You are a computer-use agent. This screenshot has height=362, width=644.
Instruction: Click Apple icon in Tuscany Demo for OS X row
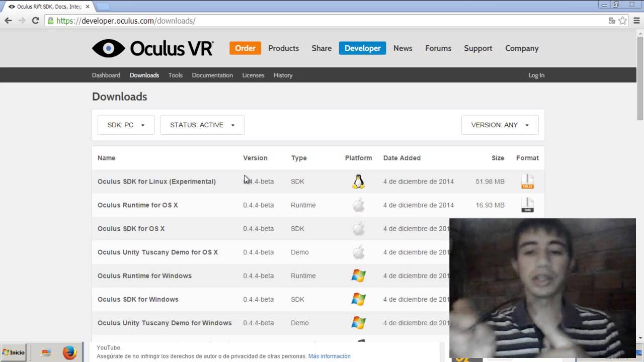(358, 252)
